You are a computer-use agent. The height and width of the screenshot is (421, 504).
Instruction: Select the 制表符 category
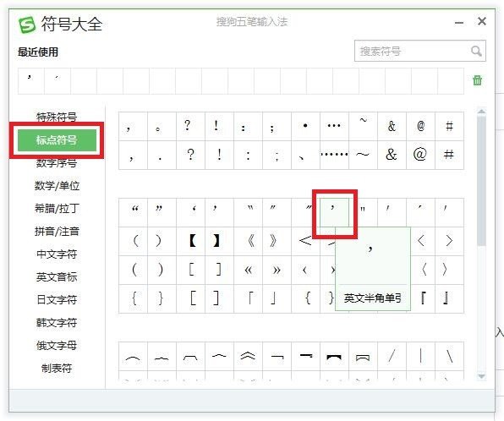coord(57,369)
